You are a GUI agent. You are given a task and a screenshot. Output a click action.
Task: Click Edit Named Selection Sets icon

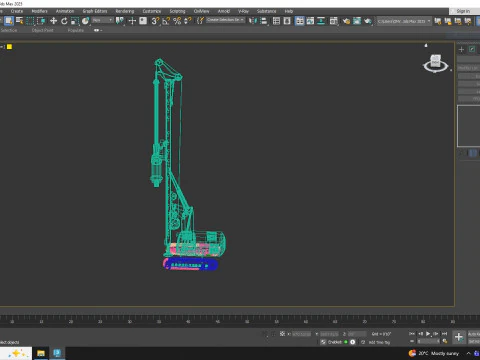pos(200,21)
